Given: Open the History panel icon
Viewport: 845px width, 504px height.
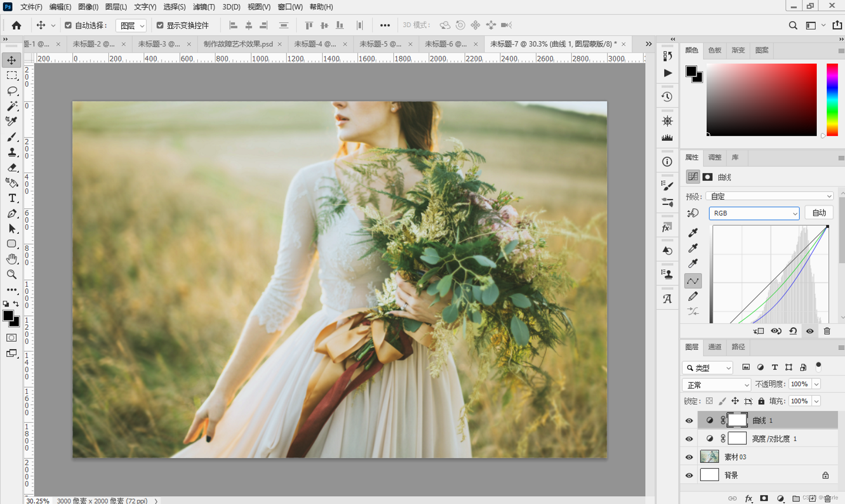Looking at the screenshot, I should (667, 97).
